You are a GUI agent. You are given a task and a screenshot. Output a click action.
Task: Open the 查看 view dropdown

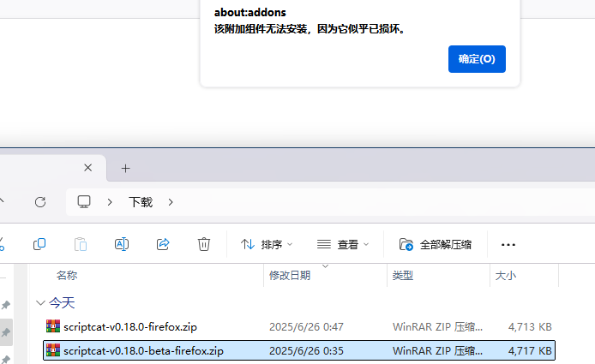343,244
